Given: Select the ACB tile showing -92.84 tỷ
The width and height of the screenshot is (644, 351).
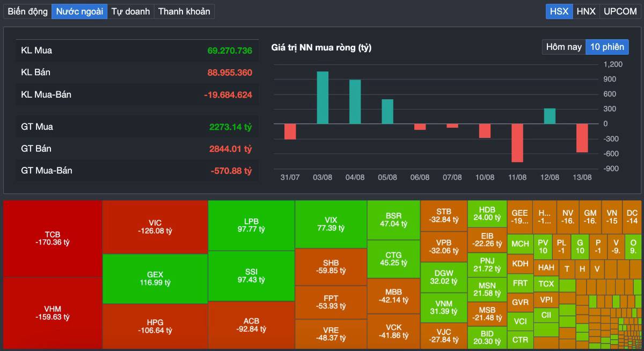Looking at the screenshot, I should tap(251, 325).
